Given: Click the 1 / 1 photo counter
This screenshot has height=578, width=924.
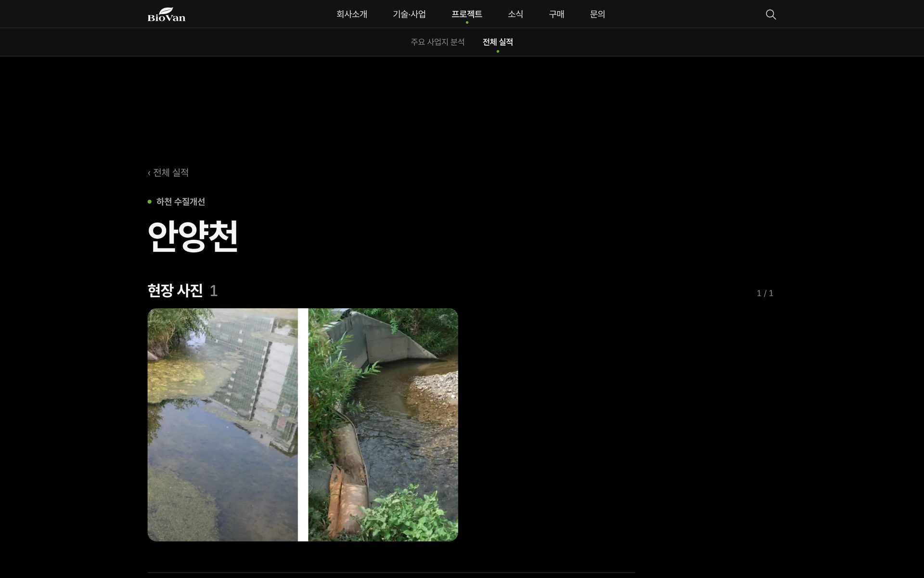Looking at the screenshot, I should click(x=765, y=293).
